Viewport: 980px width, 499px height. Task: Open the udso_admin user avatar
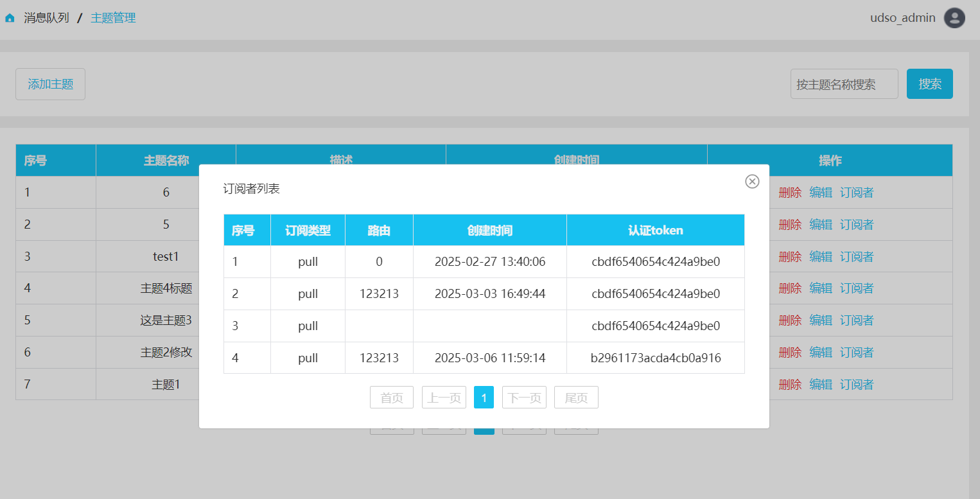[954, 18]
